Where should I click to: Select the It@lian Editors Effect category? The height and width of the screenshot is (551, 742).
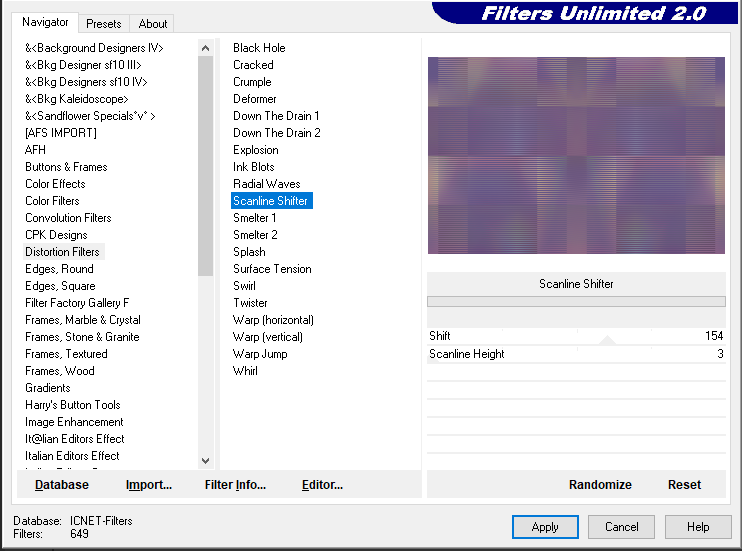[75, 439]
